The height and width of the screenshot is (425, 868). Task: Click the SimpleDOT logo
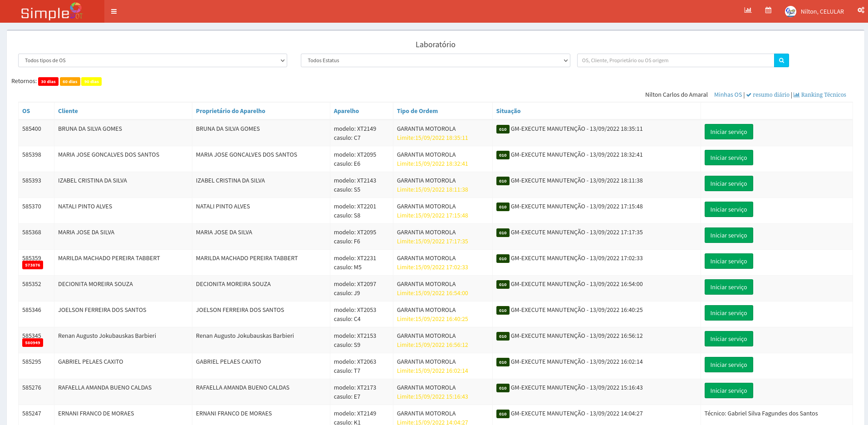(52, 12)
